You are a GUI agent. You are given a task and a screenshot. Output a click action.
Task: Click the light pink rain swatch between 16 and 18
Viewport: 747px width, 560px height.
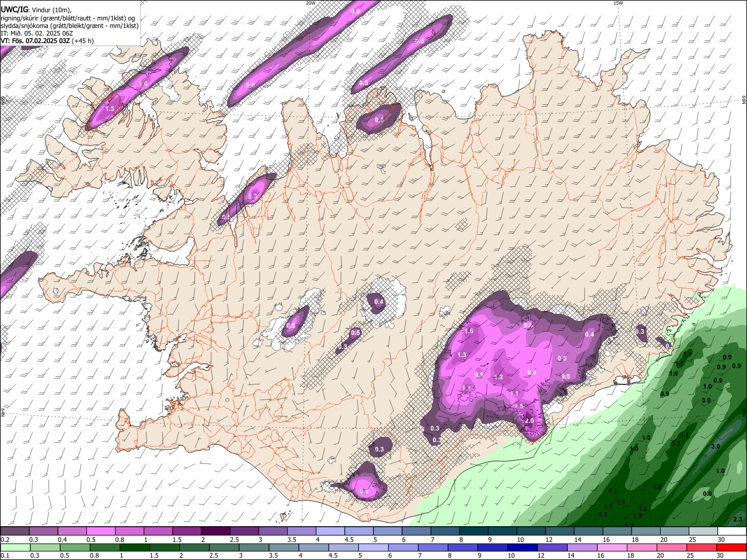coord(612,548)
